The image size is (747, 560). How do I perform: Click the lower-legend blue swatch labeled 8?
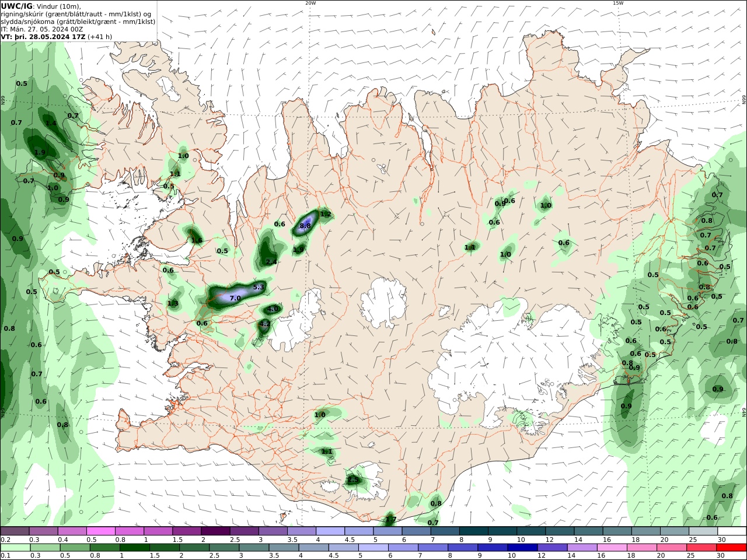pyautogui.click(x=462, y=547)
